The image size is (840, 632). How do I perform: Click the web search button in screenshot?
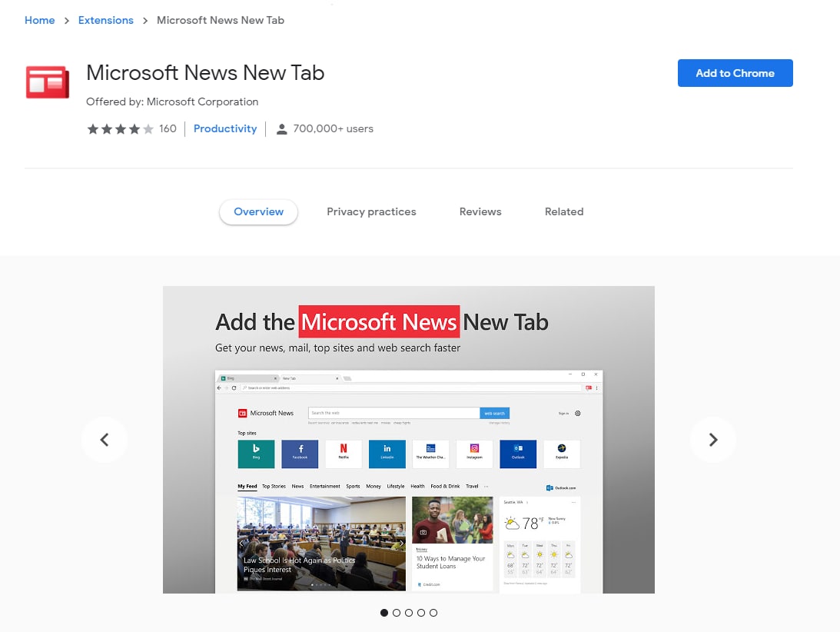pyautogui.click(x=494, y=414)
